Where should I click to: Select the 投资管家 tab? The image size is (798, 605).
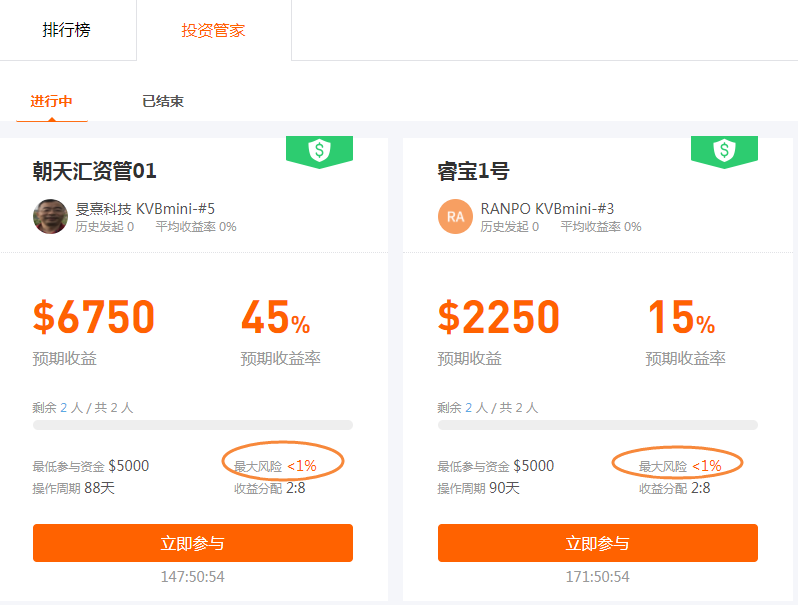coord(213,30)
